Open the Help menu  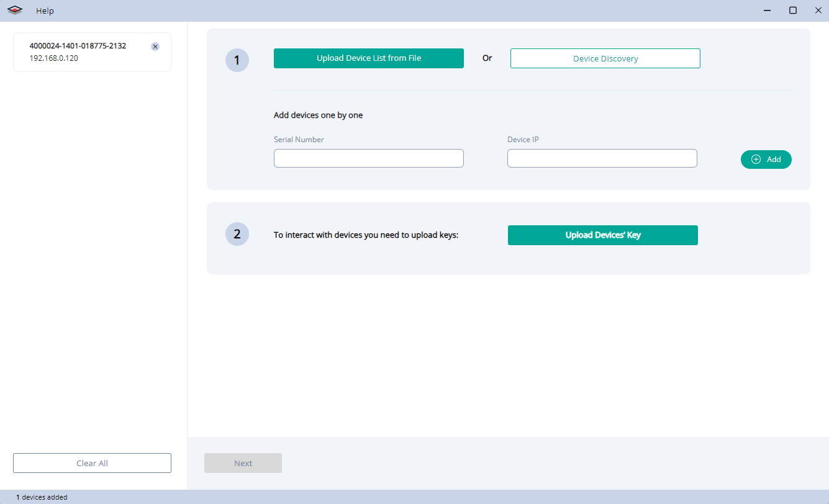pyautogui.click(x=45, y=11)
